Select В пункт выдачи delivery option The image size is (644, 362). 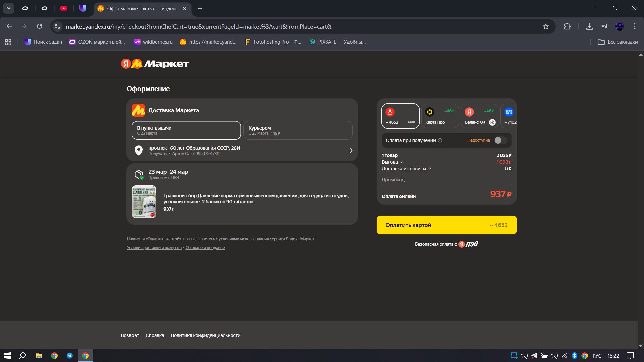coord(186,130)
